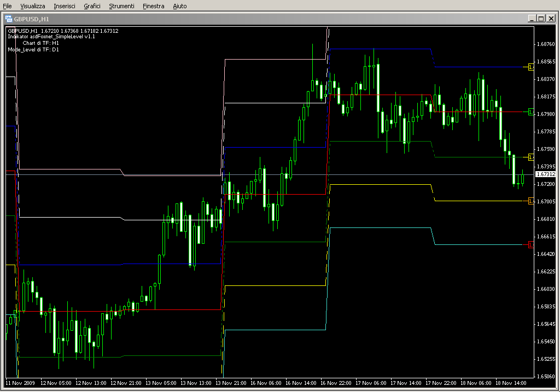This screenshot has height=392, width=560.
Task: Click the yellow price tag on the dark green level line
Action: pos(531,157)
